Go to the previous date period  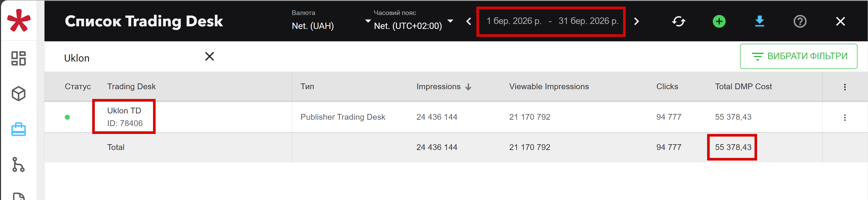click(x=469, y=22)
